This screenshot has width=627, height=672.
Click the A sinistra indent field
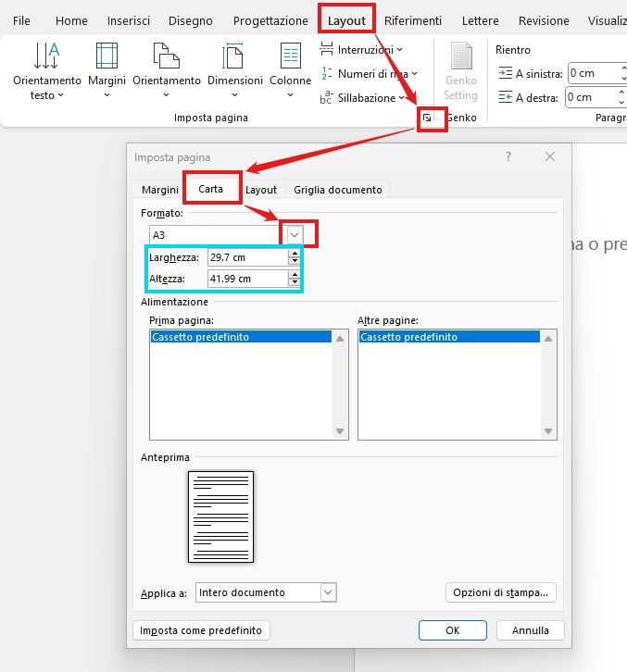pos(596,73)
